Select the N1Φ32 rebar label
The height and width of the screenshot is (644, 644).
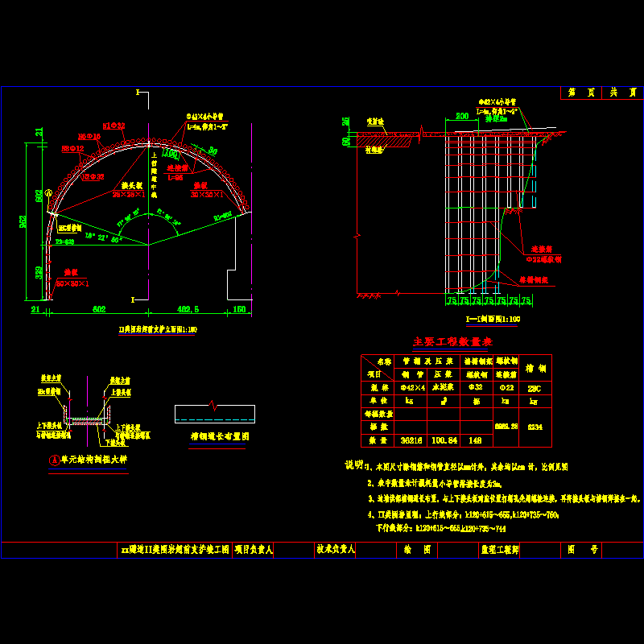point(114,126)
